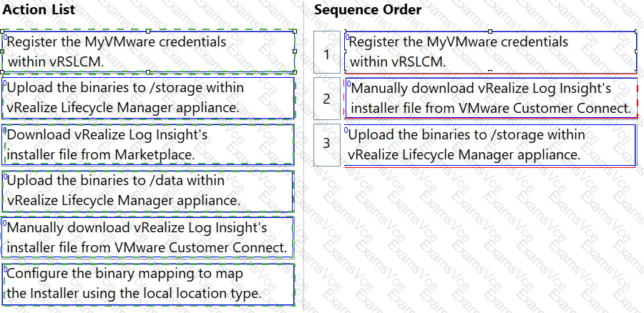644x313 pixels.
Task: Click the Sequence Order heading
Action: pyautogui.click(x=368, y=9)
